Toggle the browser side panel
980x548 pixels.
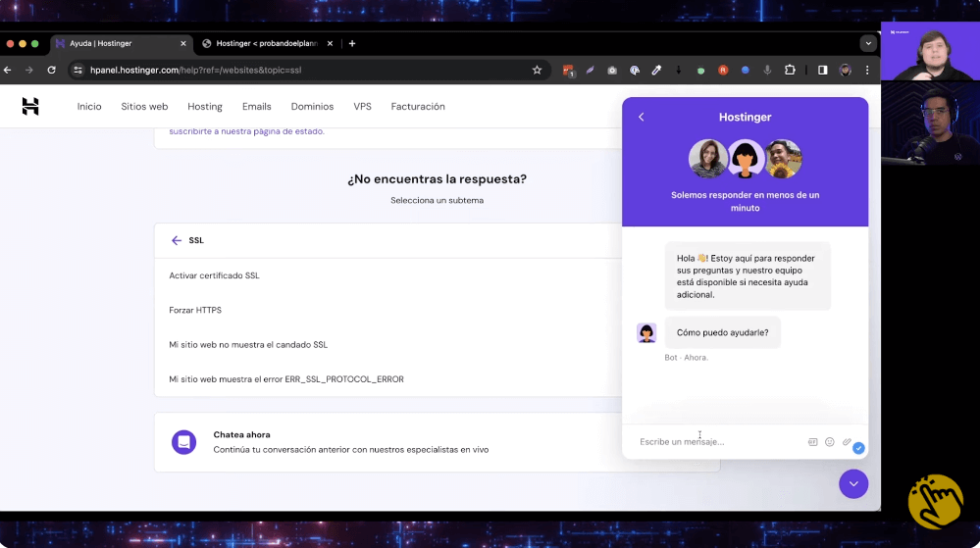point(822,70)
